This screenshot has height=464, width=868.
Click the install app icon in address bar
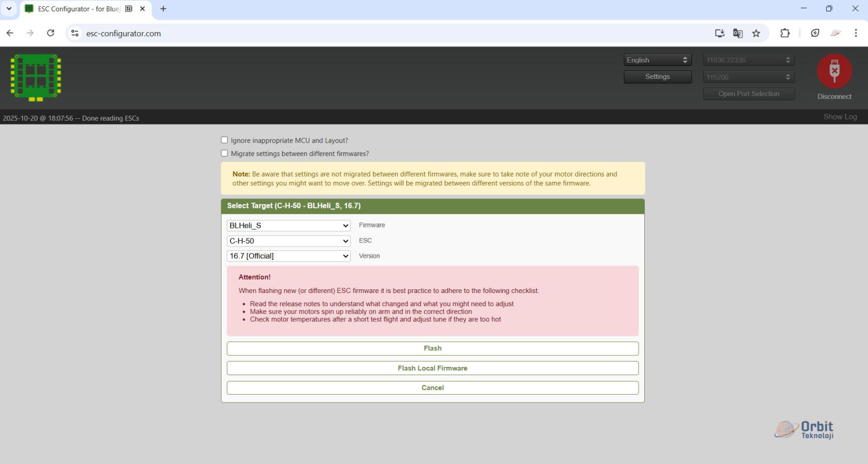tap(719, 33)
